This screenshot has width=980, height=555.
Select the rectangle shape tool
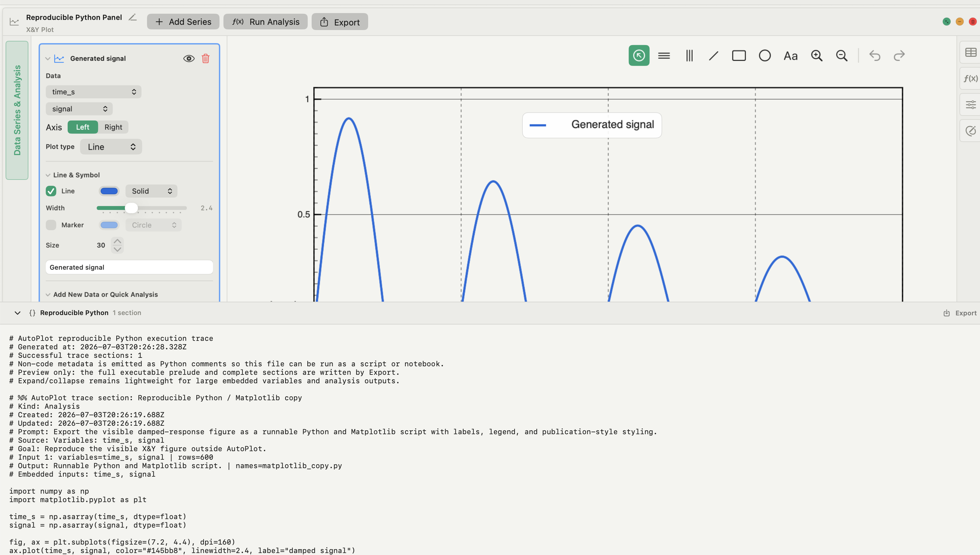coord(739,55)
